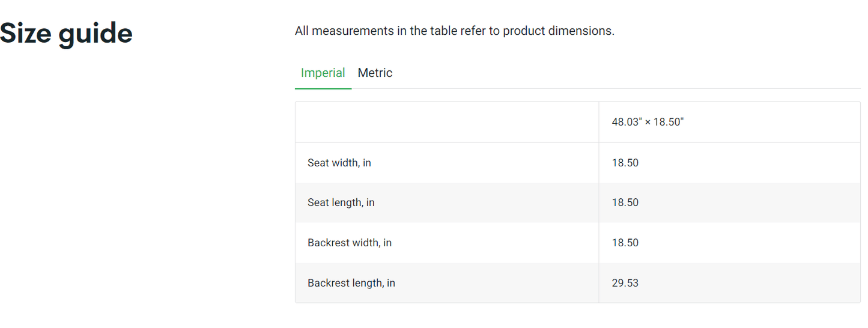The image size is (868, 328).
Task: Click "48.03"" in the column header
Action: (x=627, y=123)
